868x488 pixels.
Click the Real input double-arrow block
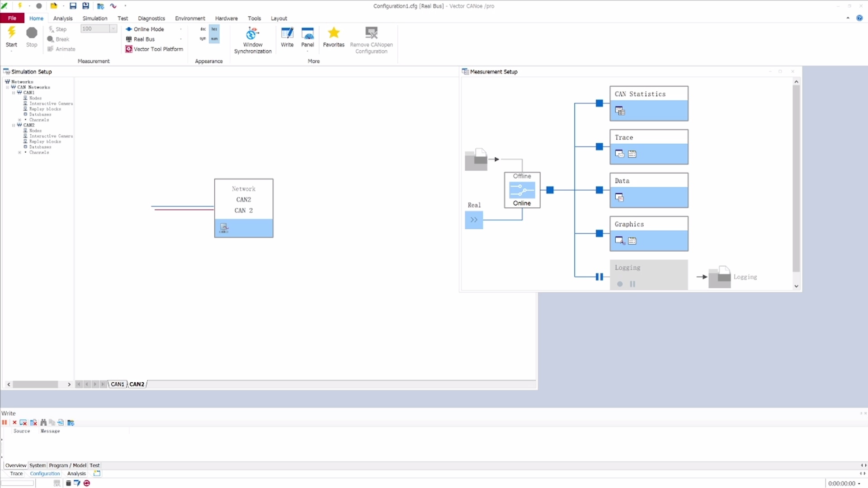click(x=474, y=220)
